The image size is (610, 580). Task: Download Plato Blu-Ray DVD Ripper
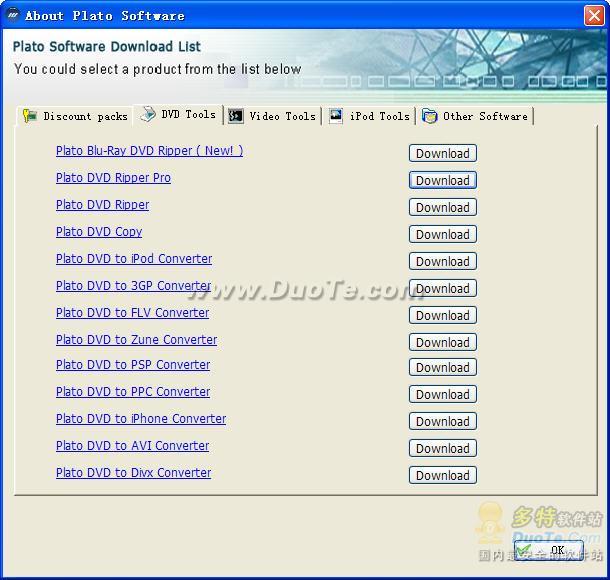click(x=443, y=153)
